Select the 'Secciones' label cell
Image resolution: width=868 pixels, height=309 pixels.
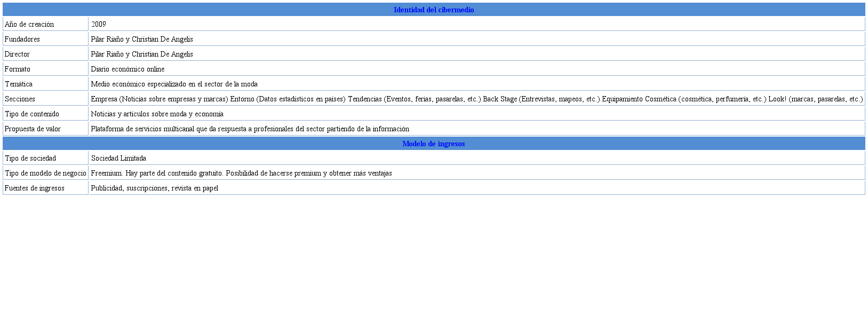tap(20, 99)
